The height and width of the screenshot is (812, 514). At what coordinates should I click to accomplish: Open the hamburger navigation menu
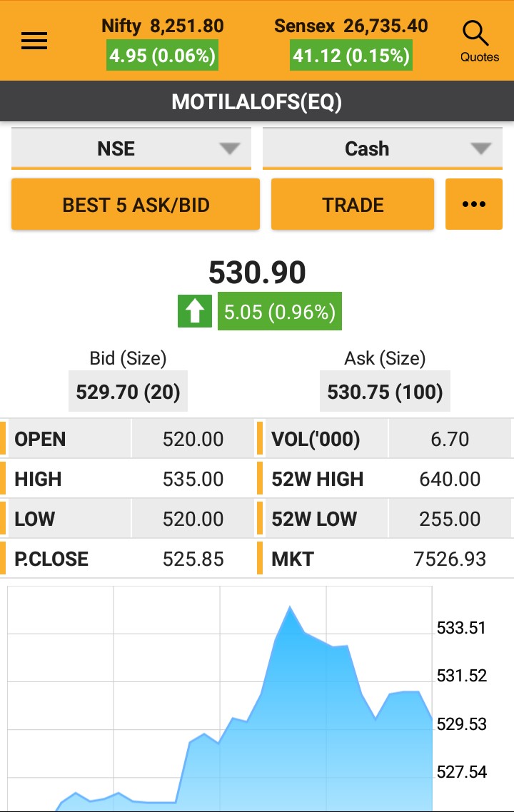pyautogui.click(x=34, y=41)
